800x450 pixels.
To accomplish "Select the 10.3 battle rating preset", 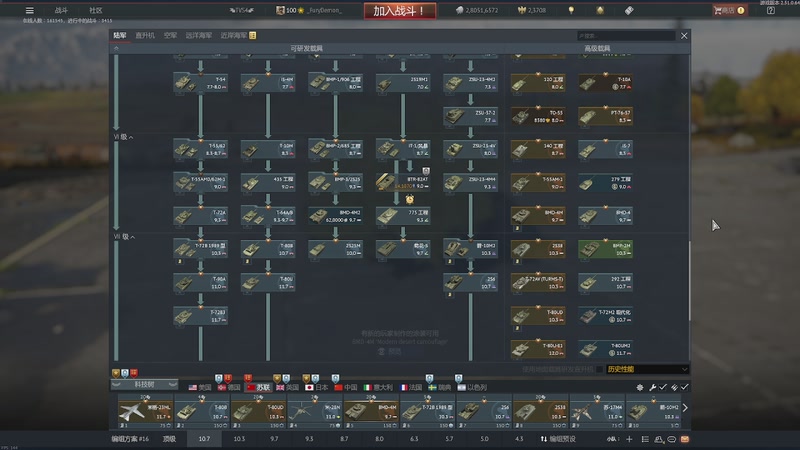I will 239,439.
